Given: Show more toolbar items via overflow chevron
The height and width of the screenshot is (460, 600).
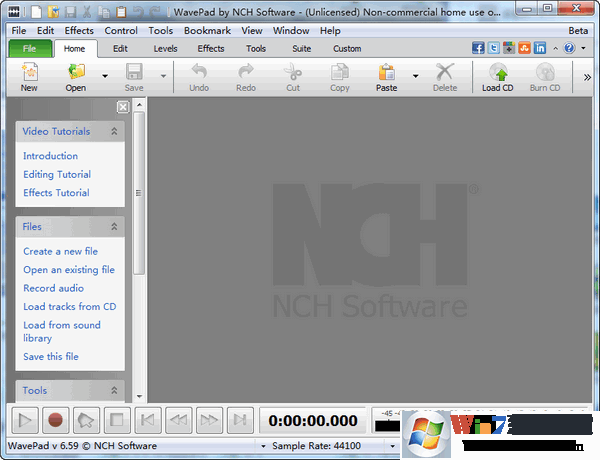Looking at the screenshot, I should point(587,76).
